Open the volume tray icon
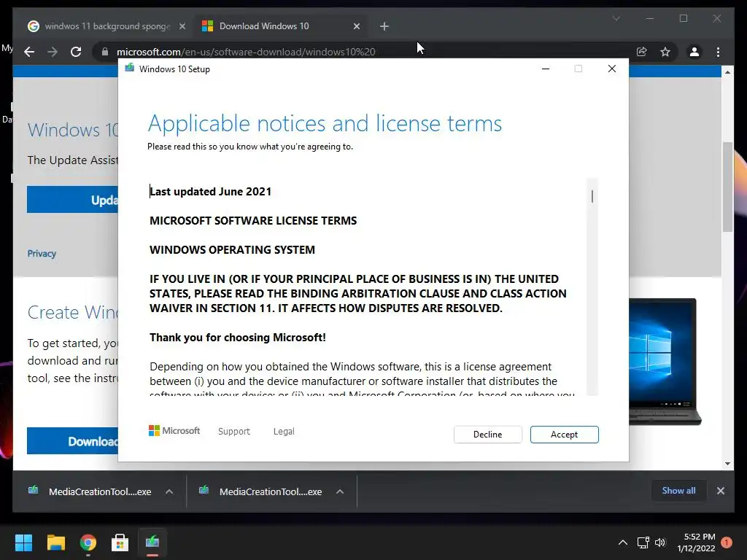This screenshot has height=560, width=747. coord(659,542)
